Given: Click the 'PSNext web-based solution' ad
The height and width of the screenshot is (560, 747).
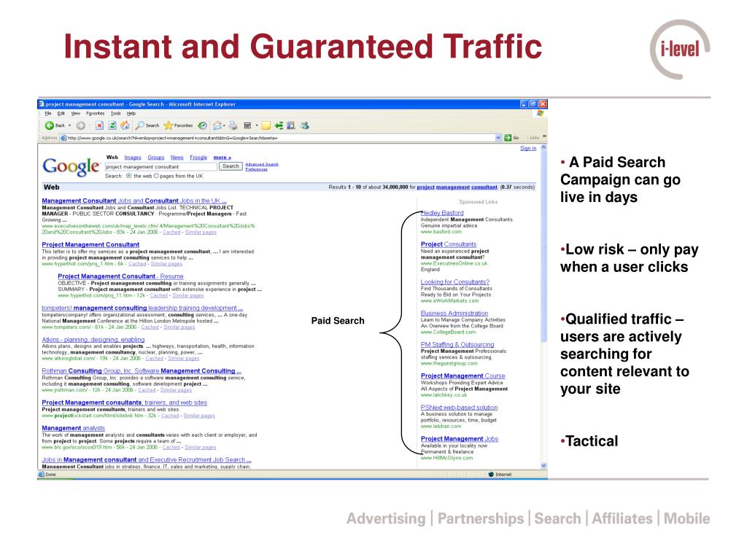Looking at the screenshot, I should (x=459, y=408).
